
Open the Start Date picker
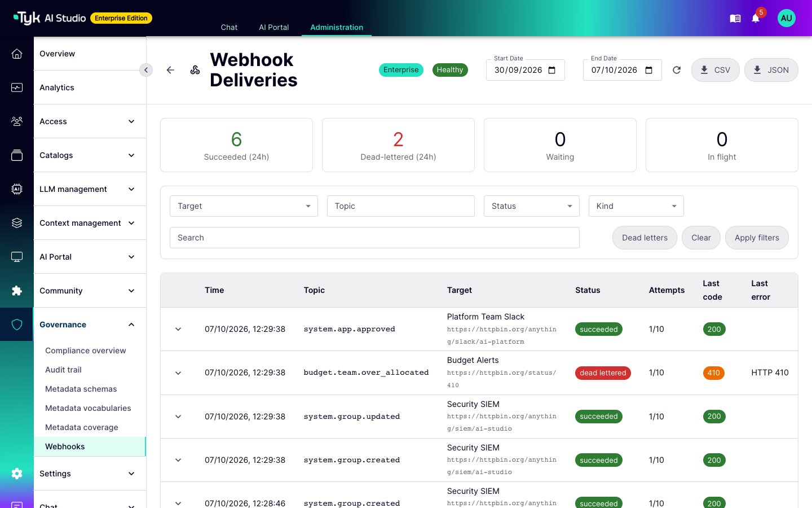(x=552, y=70)
